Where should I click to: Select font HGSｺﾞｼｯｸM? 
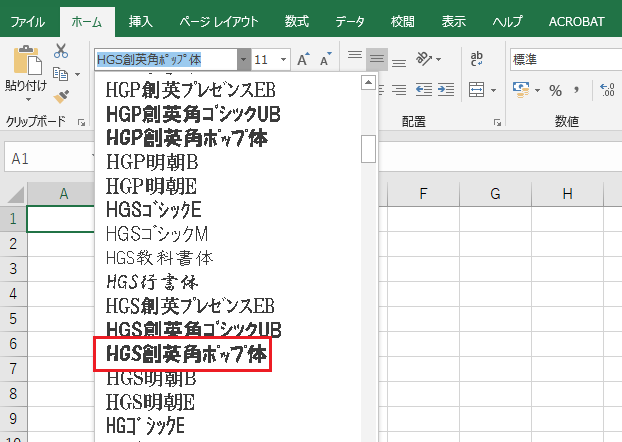(157, 234)
